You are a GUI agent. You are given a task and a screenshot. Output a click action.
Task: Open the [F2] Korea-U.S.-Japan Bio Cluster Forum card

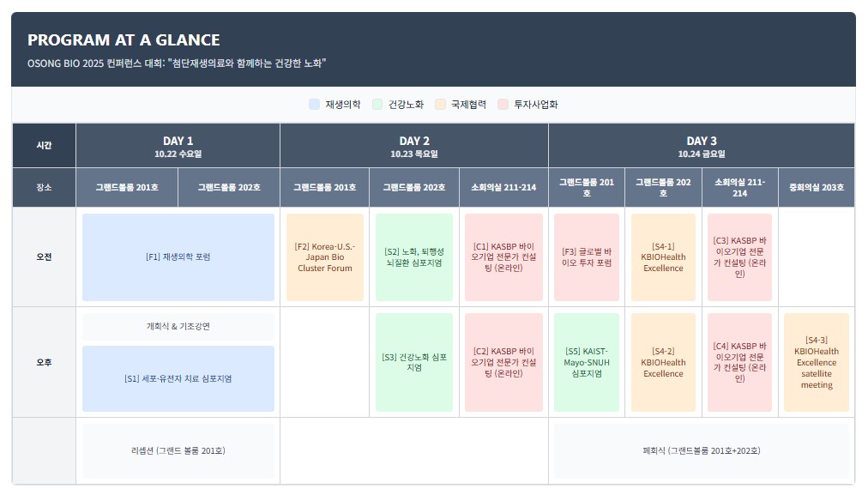[x=324, y=257]
